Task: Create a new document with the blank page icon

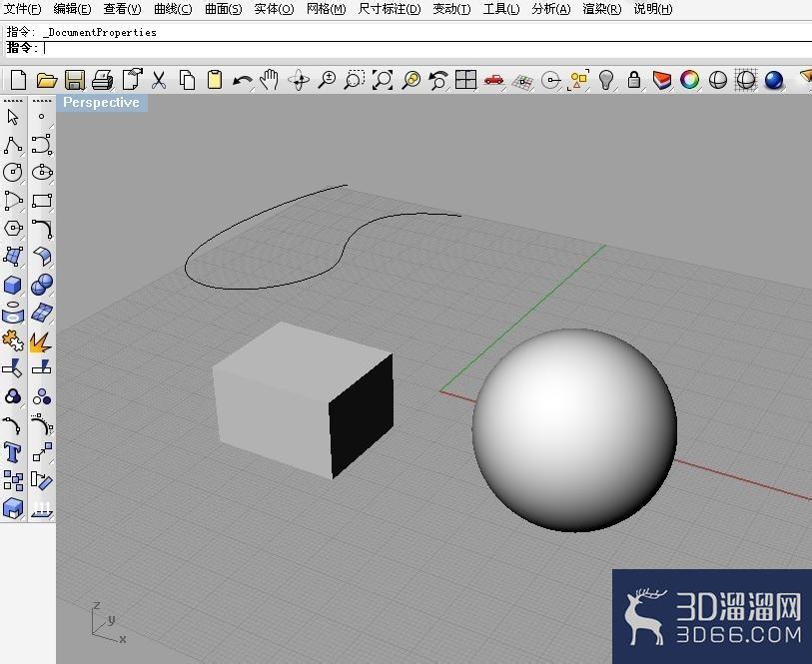Action: (19, 80)
